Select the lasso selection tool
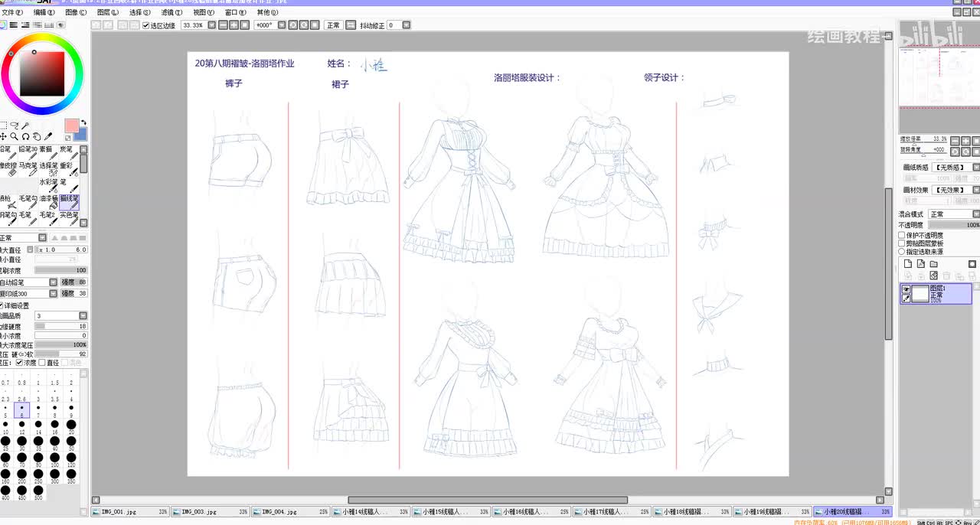The image size is (980, 525). 15,126
